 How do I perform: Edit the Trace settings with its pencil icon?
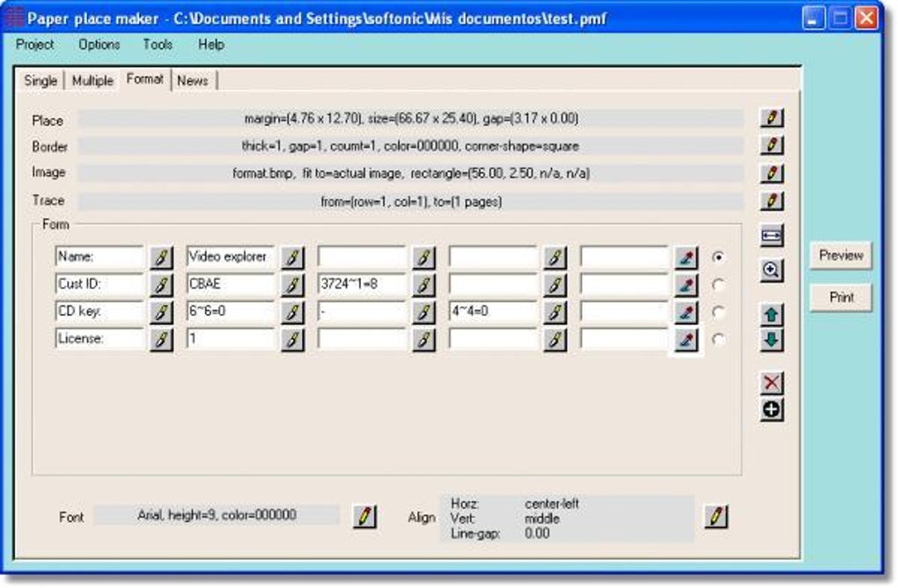(771, 201)
